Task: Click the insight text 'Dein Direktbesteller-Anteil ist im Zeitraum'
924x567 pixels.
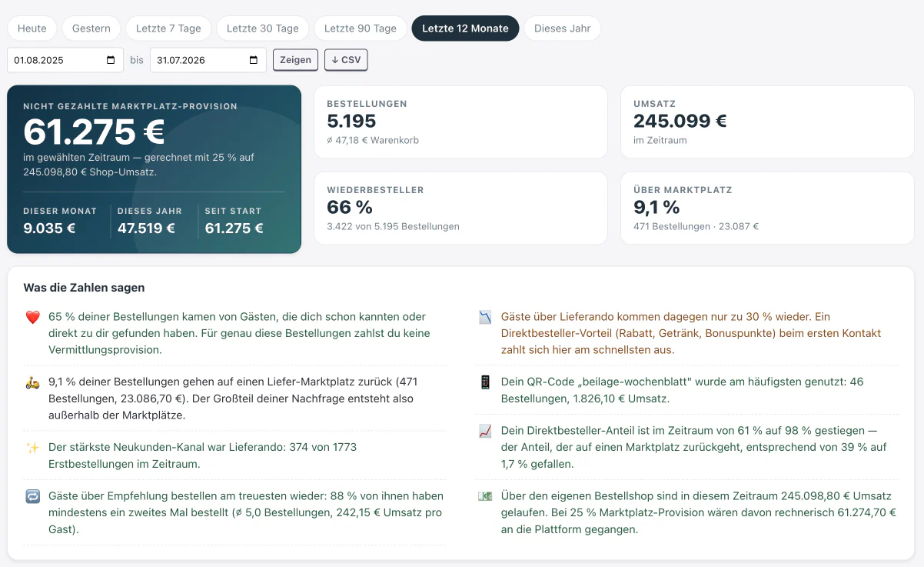Action: coord(693,448)
